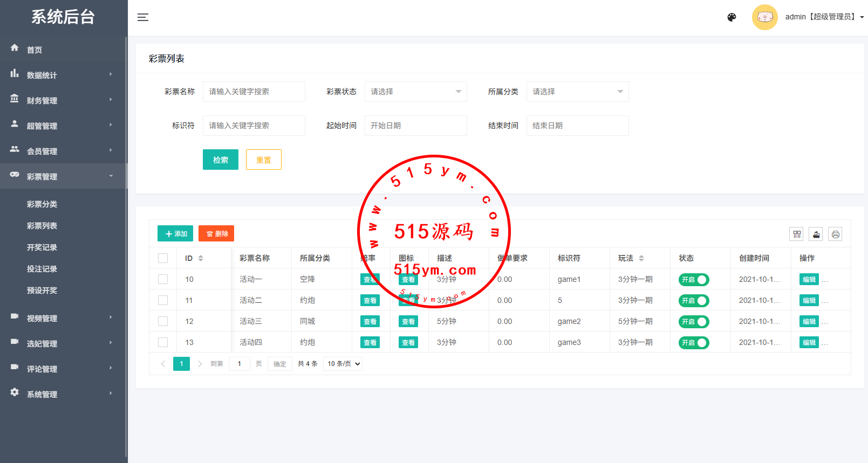
Task: Check the checkbox for row ID 12
Action: (163, 321)
